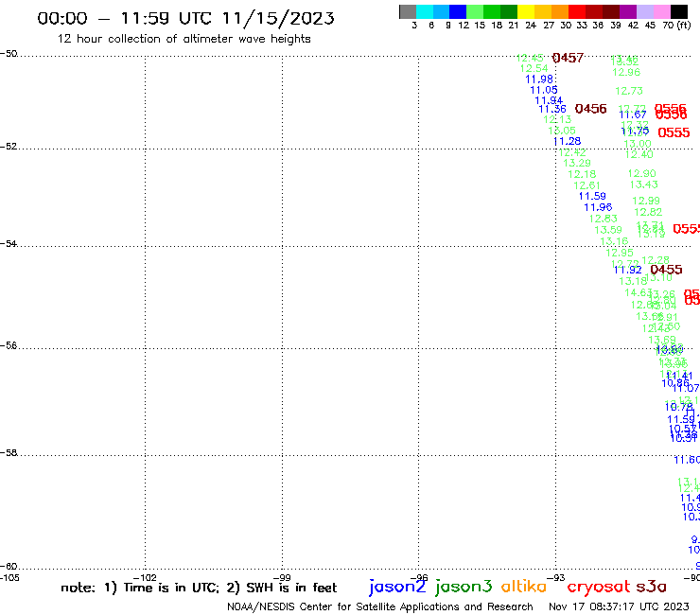Click the legend number '33'

coord(581,25)
